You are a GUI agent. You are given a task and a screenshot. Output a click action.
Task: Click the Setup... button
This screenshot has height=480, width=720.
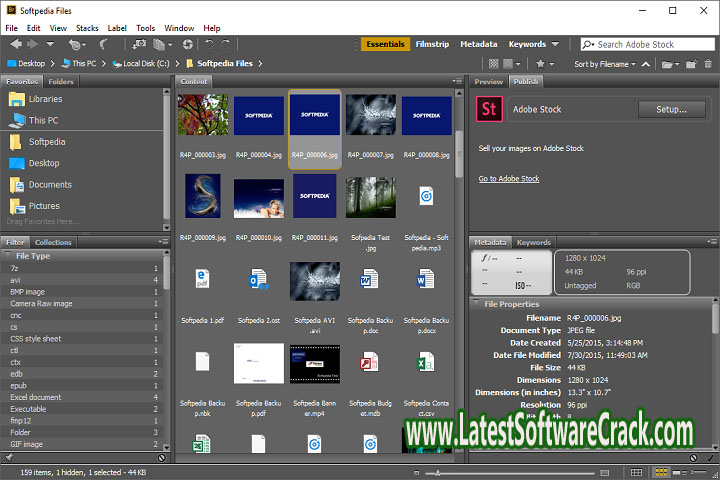671,109
